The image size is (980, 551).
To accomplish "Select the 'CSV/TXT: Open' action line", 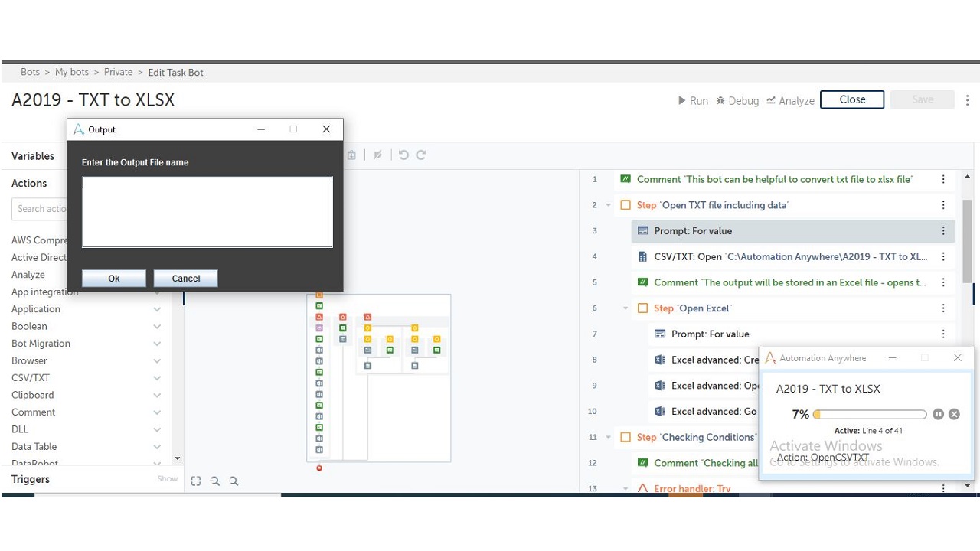I will (793, 256).
